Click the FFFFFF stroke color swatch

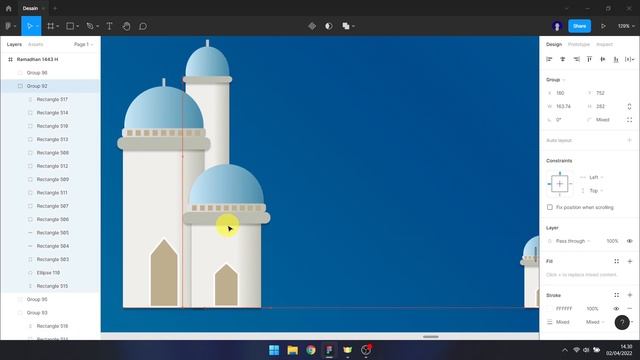click(x=549, y=309)
